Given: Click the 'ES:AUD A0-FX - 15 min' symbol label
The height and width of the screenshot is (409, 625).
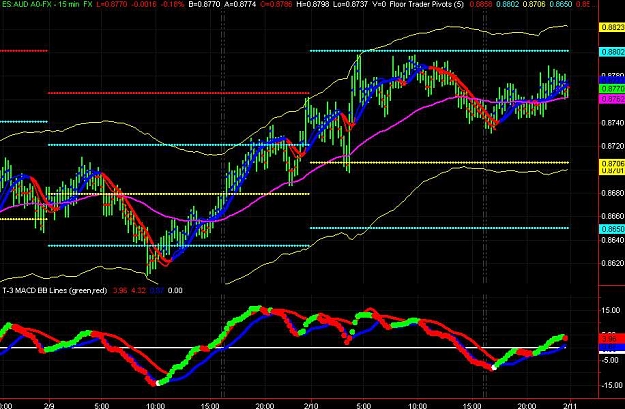Looking at the screenshot, I should (39, 4).
